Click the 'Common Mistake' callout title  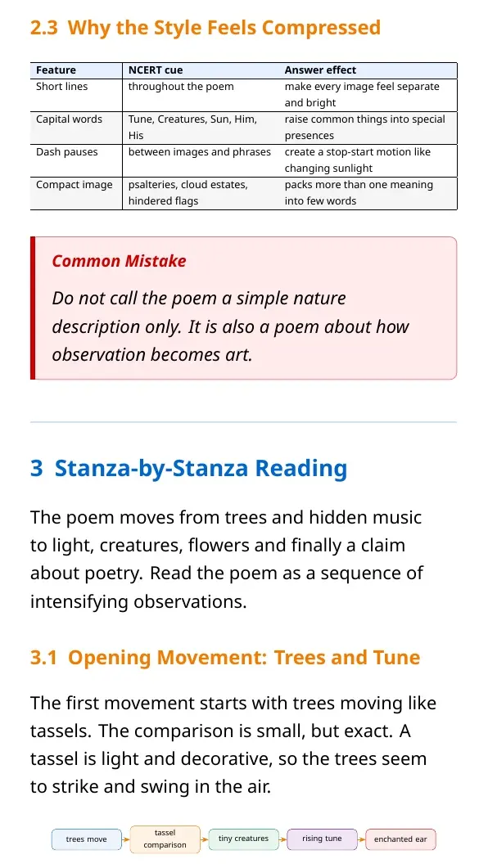[x=119, y=261]
